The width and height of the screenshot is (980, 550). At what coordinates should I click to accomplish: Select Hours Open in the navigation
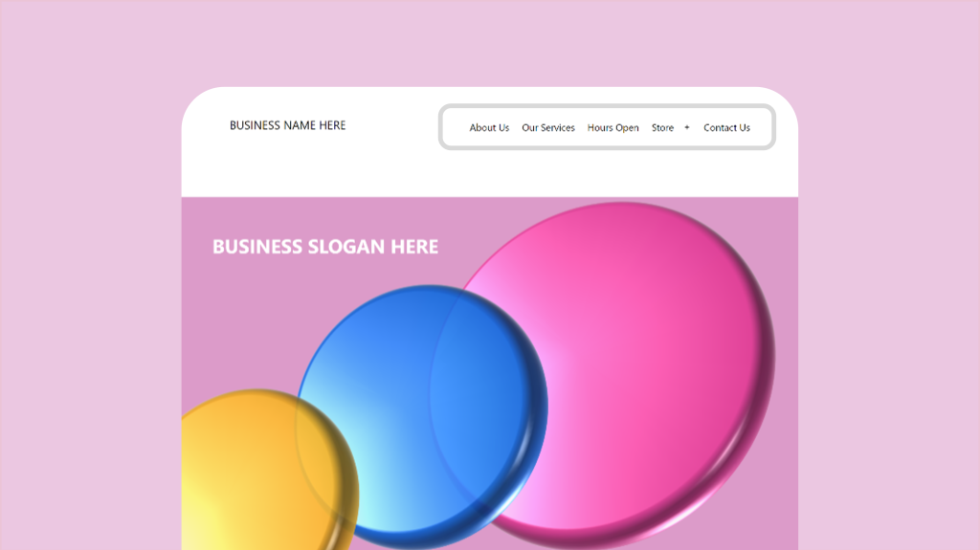pos(612,127)
